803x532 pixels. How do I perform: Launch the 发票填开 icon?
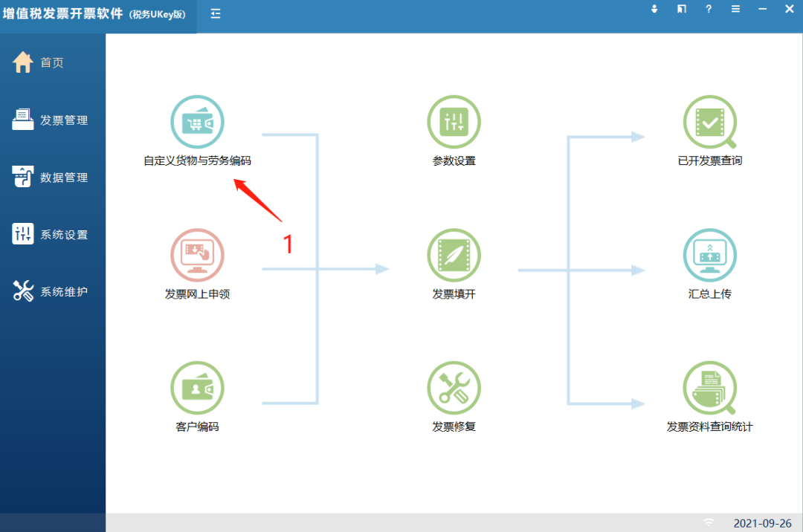454,255
